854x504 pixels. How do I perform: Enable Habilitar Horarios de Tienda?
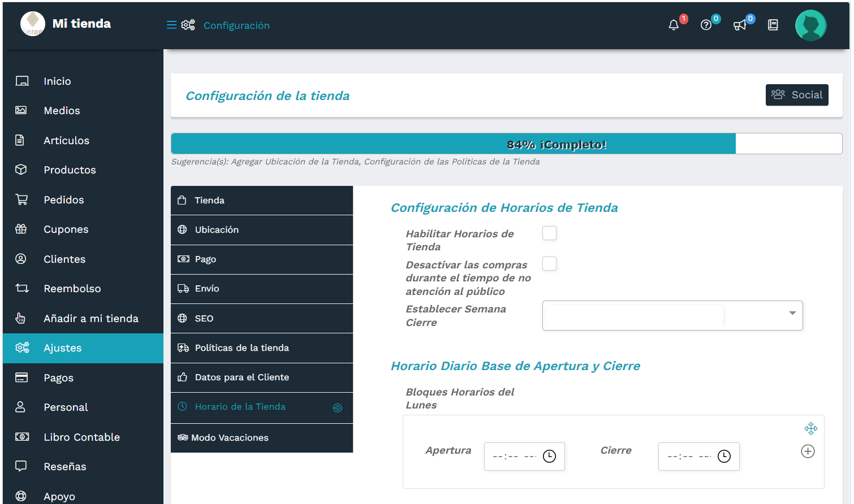(549, 233)
